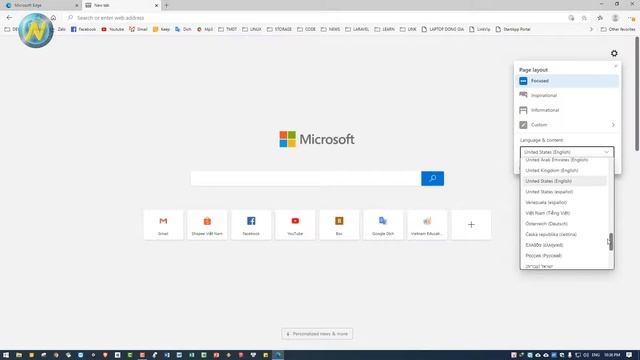Close the New tab tab
640x360 pixels.
tap(156, 5)
